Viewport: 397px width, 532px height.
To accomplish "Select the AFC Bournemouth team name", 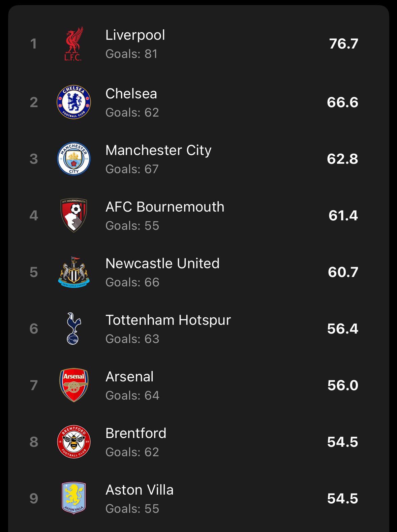I will [165, 207].
